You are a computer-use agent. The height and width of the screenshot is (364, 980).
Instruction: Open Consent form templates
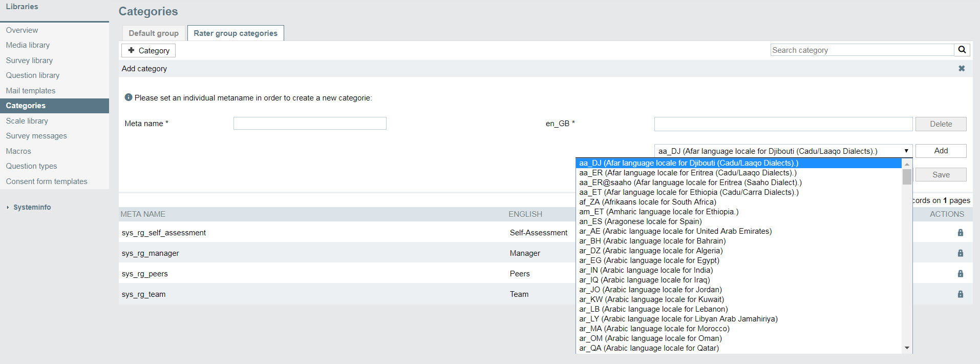coord(54,181)
